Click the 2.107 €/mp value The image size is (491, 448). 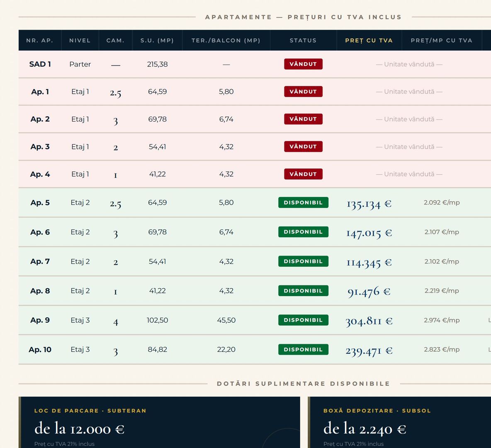pos(442,232)
